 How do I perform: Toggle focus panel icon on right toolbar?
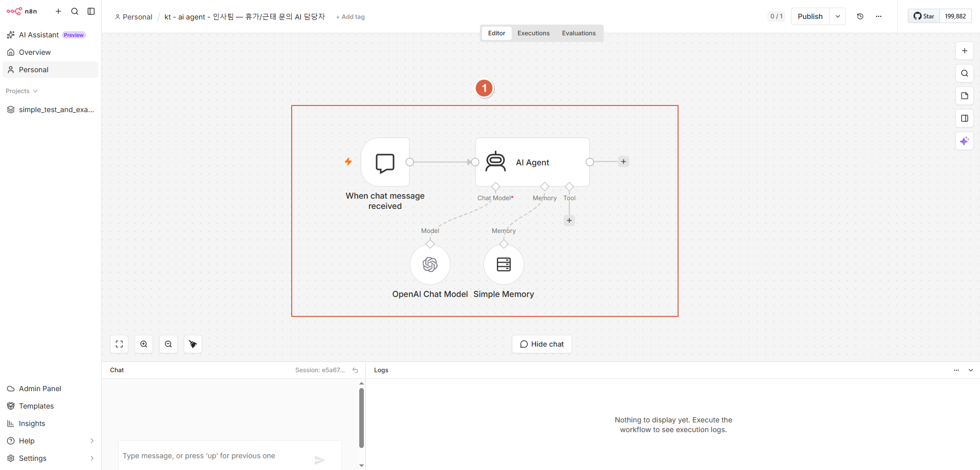965,118
